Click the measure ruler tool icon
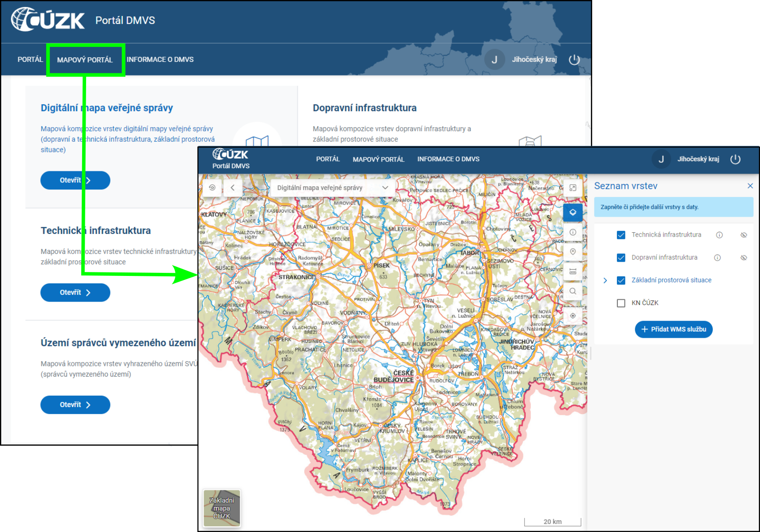This screenshot has height=532, width=760. pos(573,272)
